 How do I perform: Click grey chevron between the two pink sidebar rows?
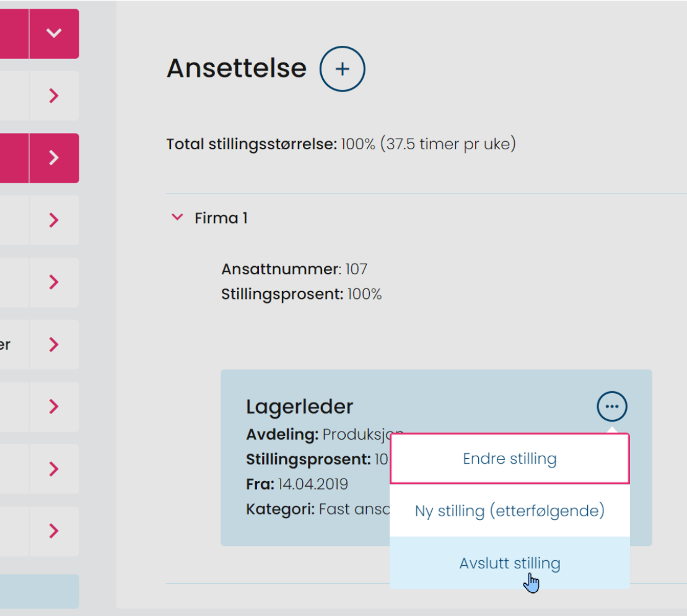(54, 95)
